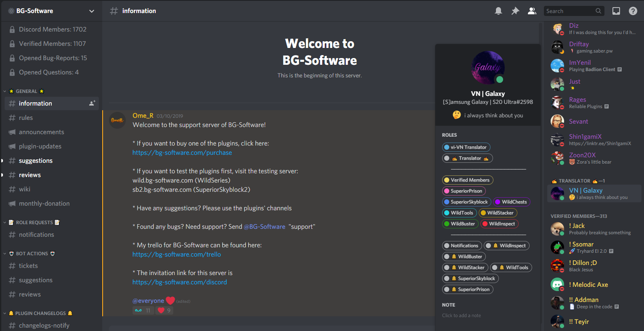Click the Ome_R username
Viewport: 644px width, 331px height.
(x=143, y=116)
